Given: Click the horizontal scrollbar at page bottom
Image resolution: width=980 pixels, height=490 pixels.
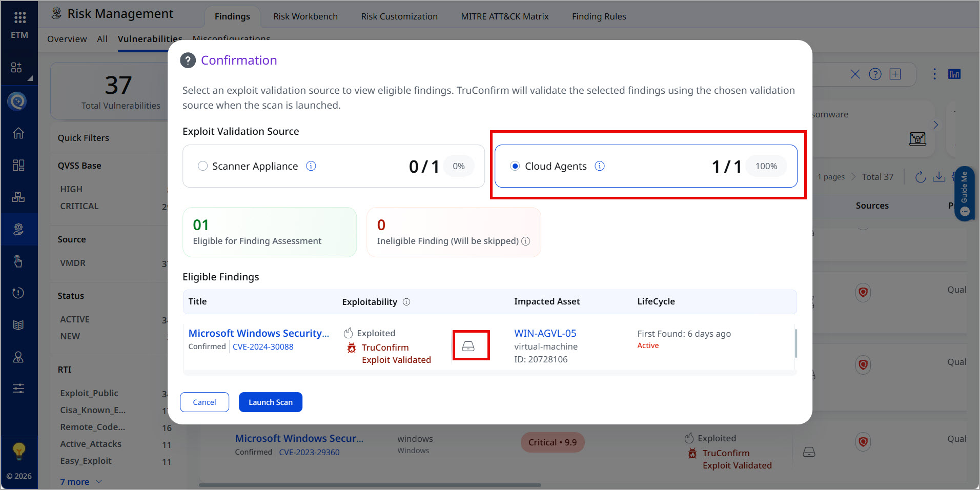Looking at the screenshot, I should coord(370,485).
